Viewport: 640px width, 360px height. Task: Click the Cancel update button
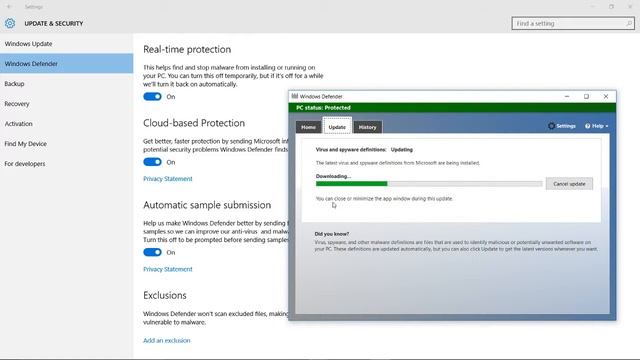569,184
